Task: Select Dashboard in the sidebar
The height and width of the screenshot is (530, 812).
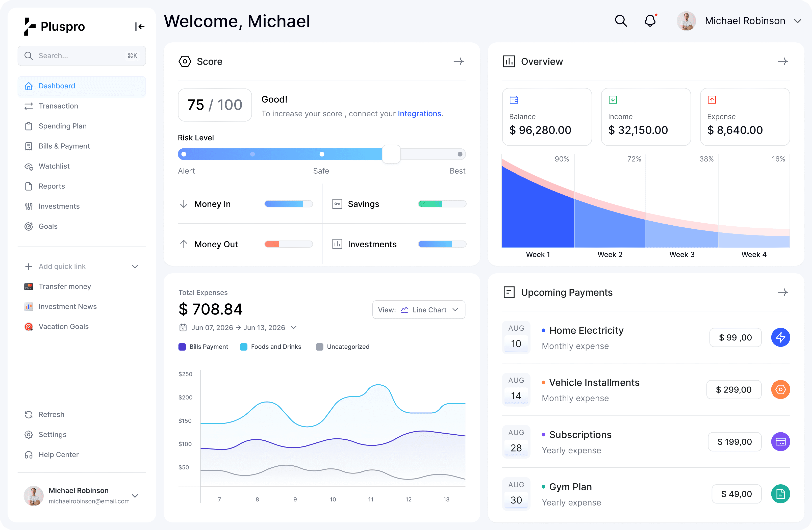Action: pos(57,86)
